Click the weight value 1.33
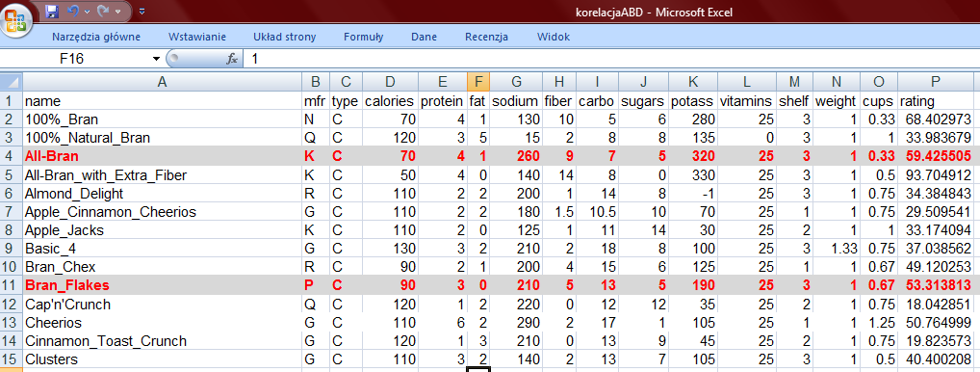This screenshot has width=980, height=372. (x=837, y=249)
